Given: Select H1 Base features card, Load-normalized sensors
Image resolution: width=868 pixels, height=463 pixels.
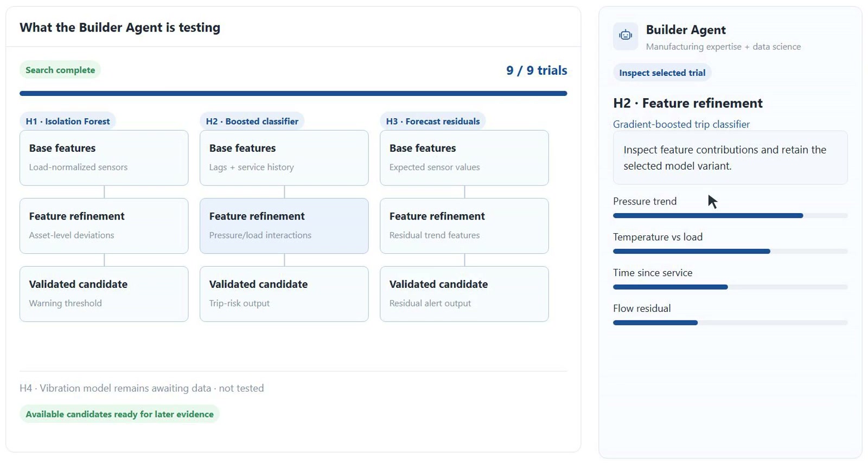Looking at the screenshot, I should [104, 158].
